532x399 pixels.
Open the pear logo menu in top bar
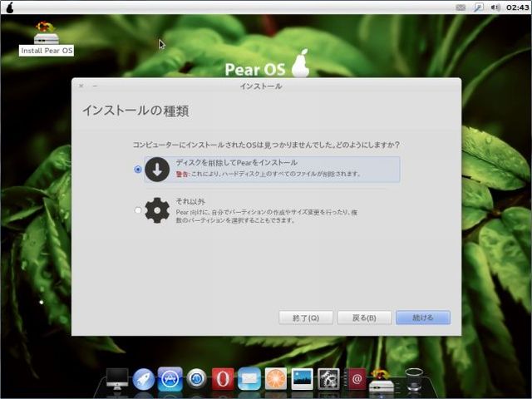click(8, 7)
